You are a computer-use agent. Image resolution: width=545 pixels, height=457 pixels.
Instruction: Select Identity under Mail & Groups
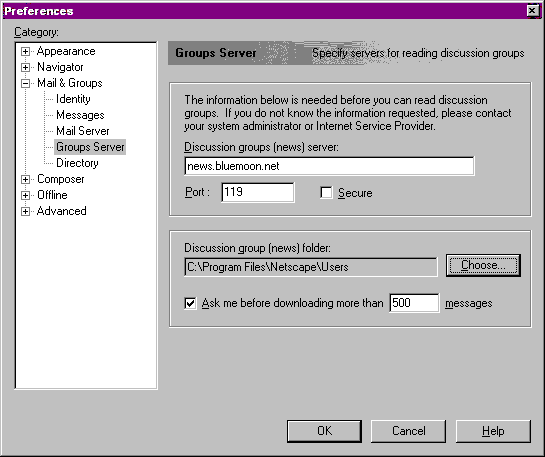(x=73, y=99)
